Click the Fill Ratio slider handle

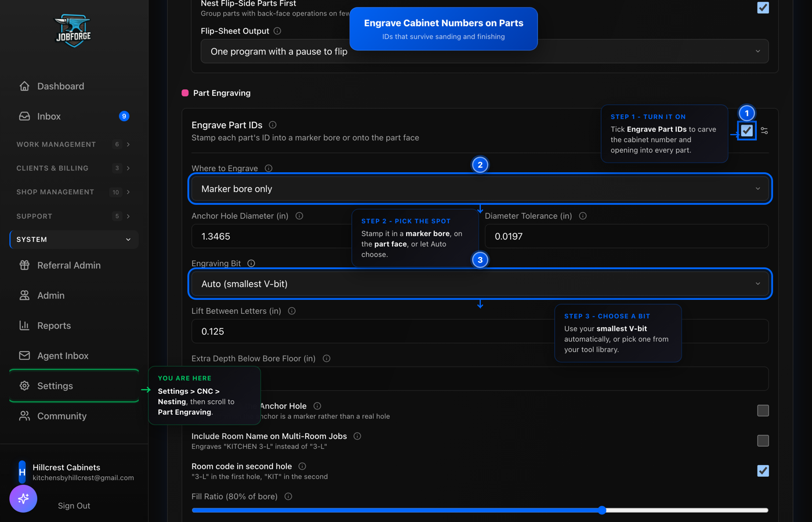tap(602, 510)
